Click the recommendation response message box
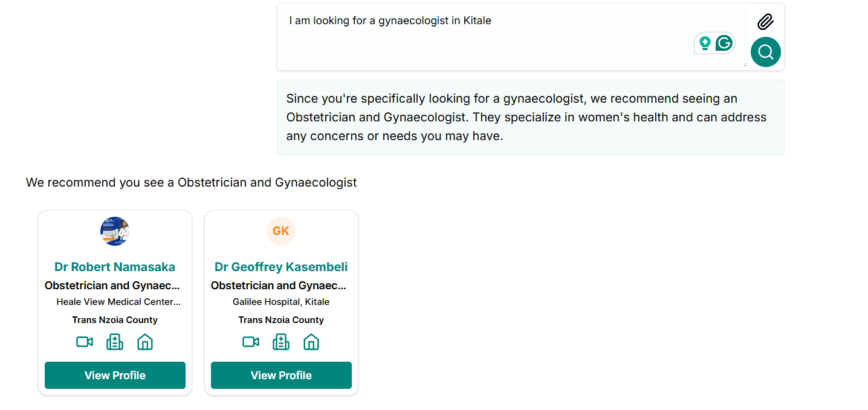The height and width of the screenshot is (410, 868). pyautogui.click(x=530, y=117)
